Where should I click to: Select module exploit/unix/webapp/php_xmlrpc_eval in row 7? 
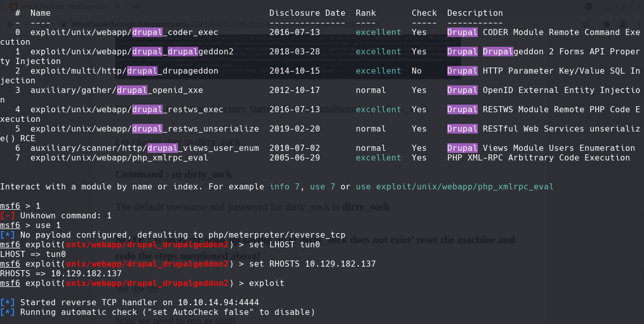tap(119, 158)
